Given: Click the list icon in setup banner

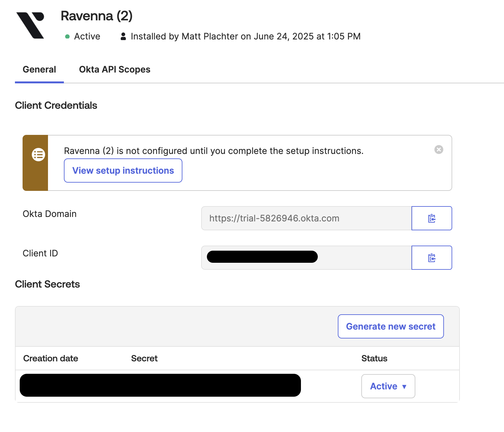Looking at the screenshot, I should coord(38,155).
